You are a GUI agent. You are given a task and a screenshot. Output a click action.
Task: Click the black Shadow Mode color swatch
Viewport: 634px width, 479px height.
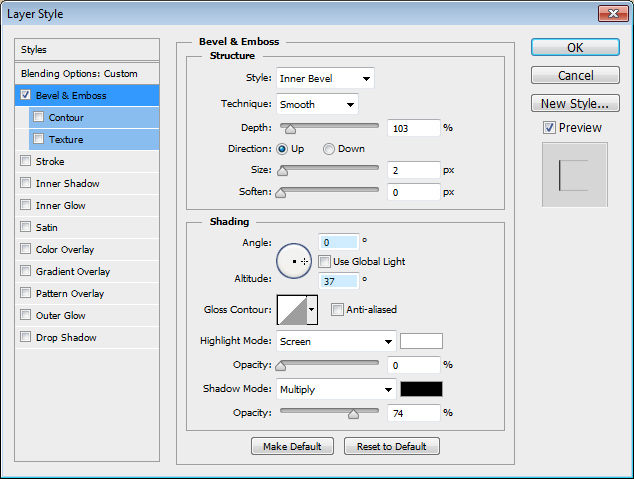421,389
